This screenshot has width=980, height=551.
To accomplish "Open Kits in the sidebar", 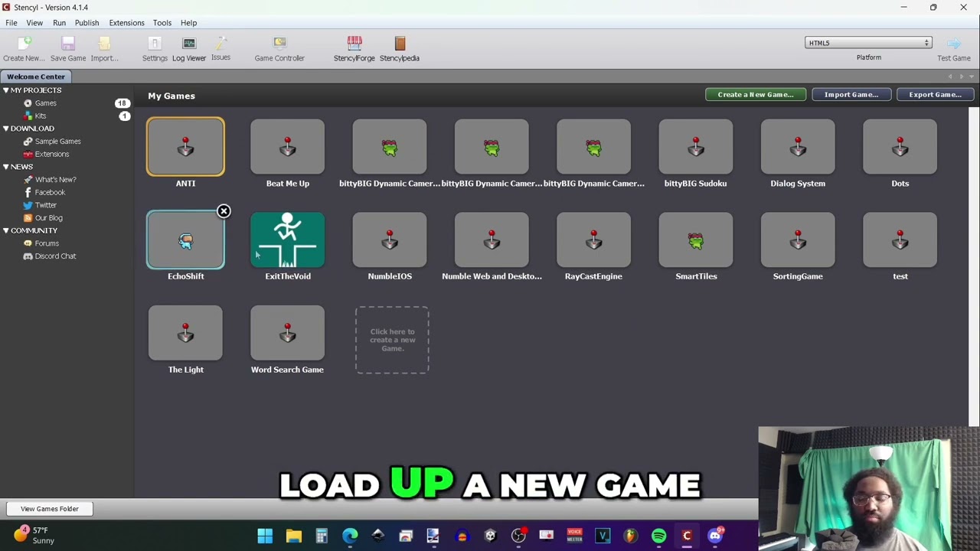I will click(x=41, y=116).
